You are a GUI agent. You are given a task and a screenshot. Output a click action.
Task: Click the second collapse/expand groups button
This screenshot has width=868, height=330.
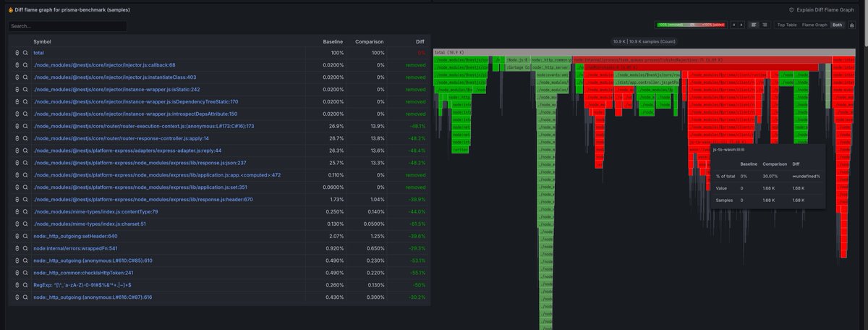click(x=740, y=25)
